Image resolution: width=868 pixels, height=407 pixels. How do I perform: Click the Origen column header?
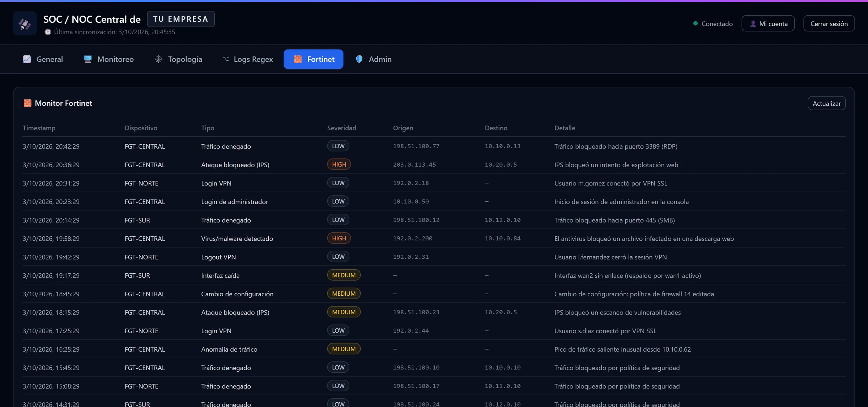point(403,128)
